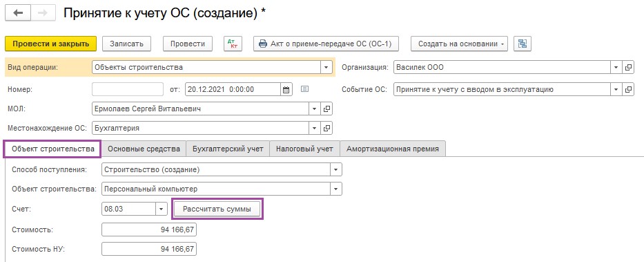Expand Способ поступления dropdown list

tap(336, 169)
